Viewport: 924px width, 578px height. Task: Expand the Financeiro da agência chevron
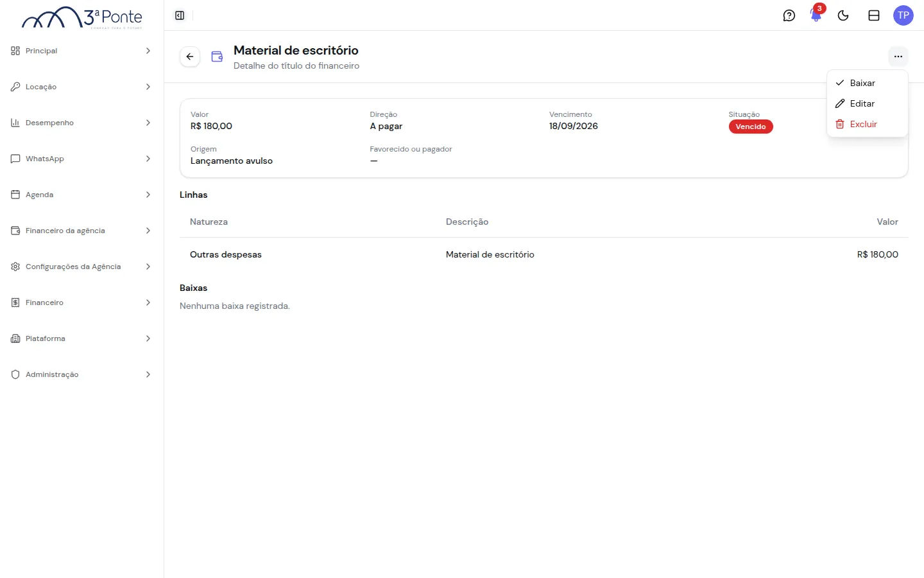(148, 231)
